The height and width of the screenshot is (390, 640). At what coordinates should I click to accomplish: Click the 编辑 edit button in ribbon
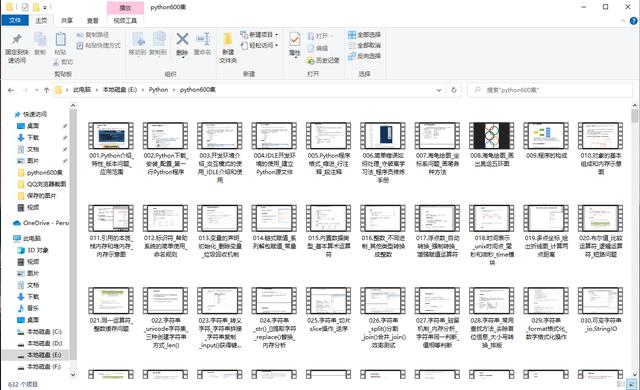(x=318, y=48)
